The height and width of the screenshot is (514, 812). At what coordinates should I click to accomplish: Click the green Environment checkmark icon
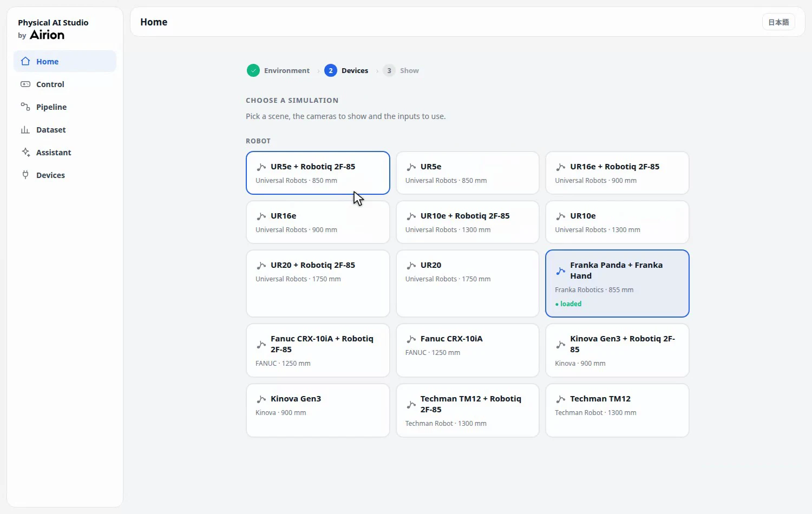253,70
